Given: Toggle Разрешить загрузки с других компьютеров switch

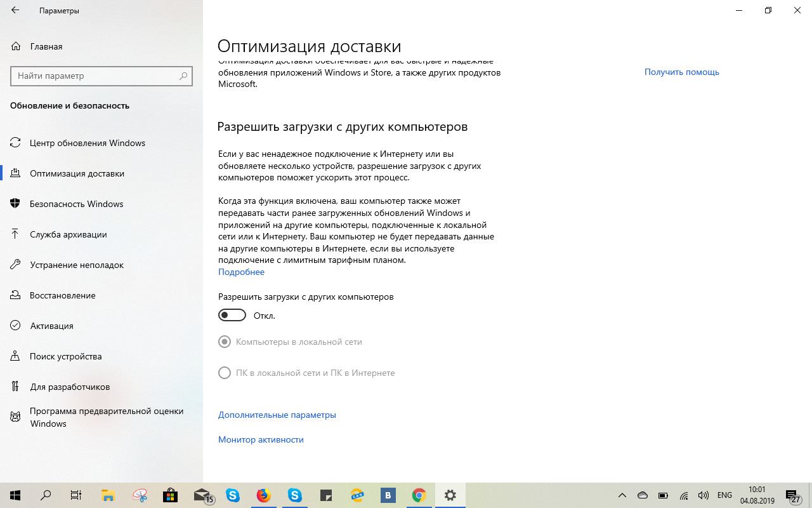Looking at the screenshot, I should click(x=232, y=316).
